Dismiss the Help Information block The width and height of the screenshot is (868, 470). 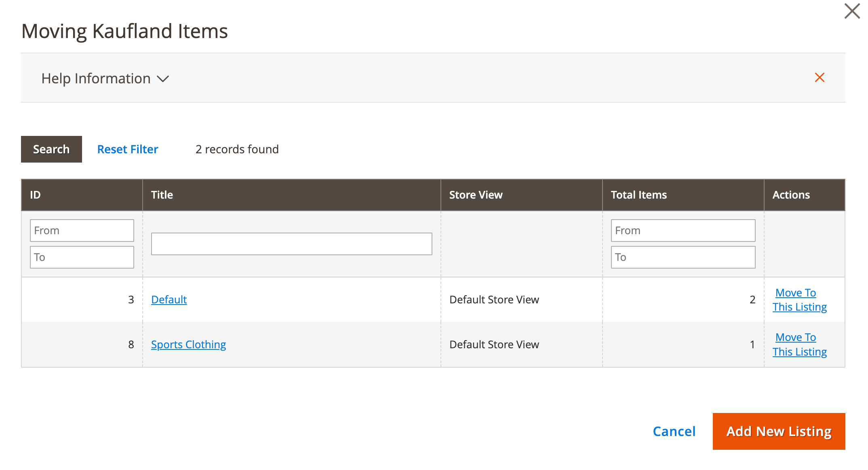coord(820,78)
